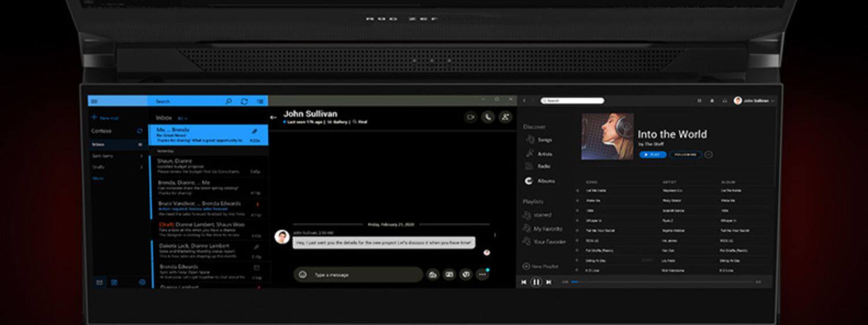Click the third chat media icon
Viewport: 868px width, 325px height.
[x=466, y=275]
